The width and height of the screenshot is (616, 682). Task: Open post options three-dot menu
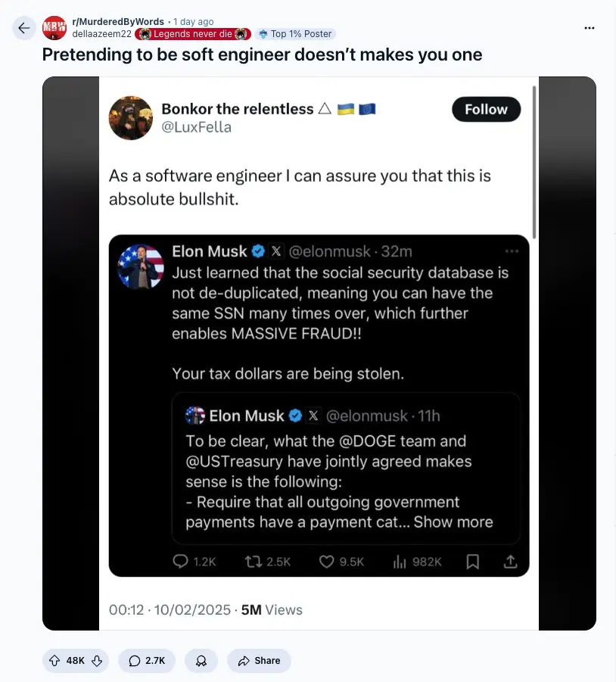(x=590, y=28)
